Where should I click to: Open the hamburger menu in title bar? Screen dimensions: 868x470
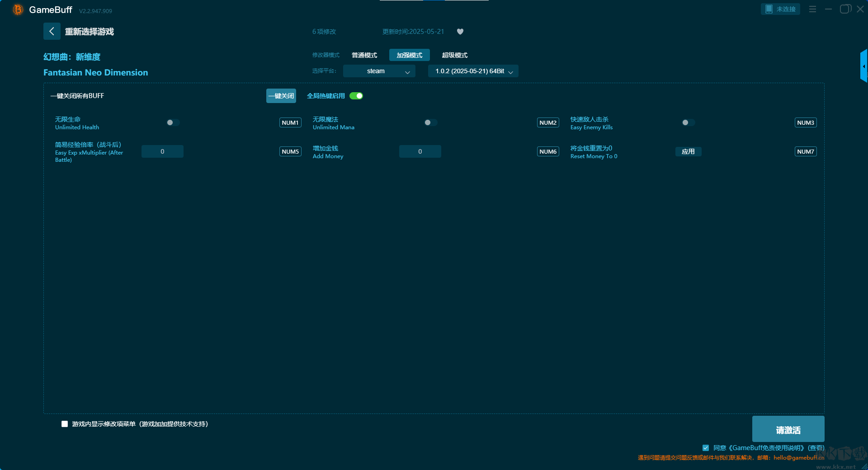click(x=812, y=9)
